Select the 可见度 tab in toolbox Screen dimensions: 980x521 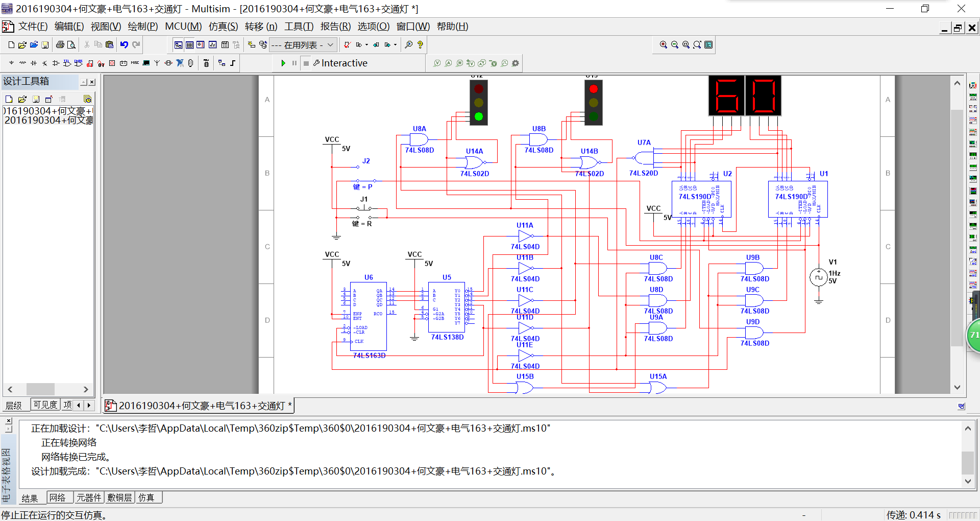pos(45,405)
